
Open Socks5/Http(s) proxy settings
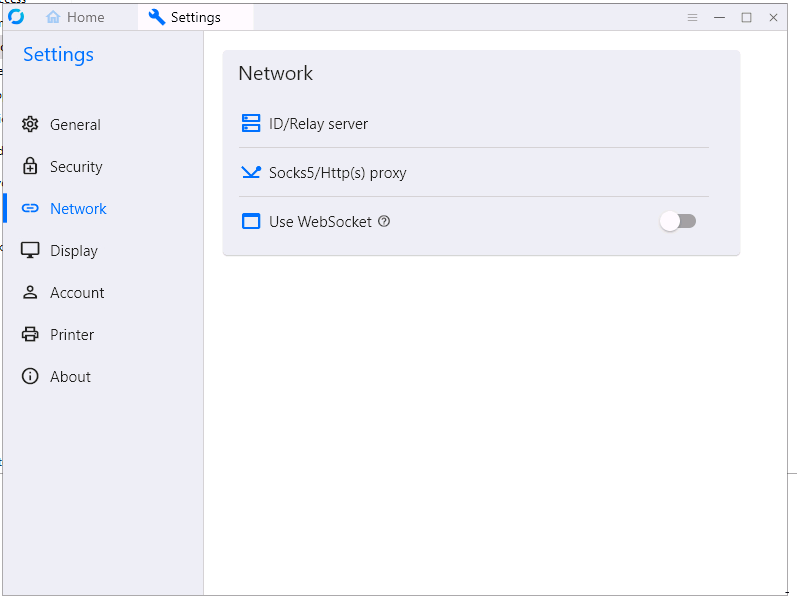(x=337, y=173)
